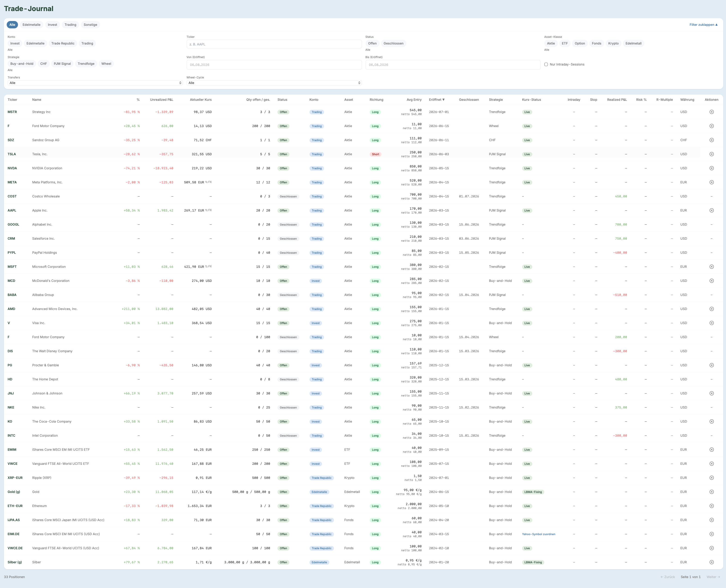Click the action icon in the XRP-EUR row

711,478
